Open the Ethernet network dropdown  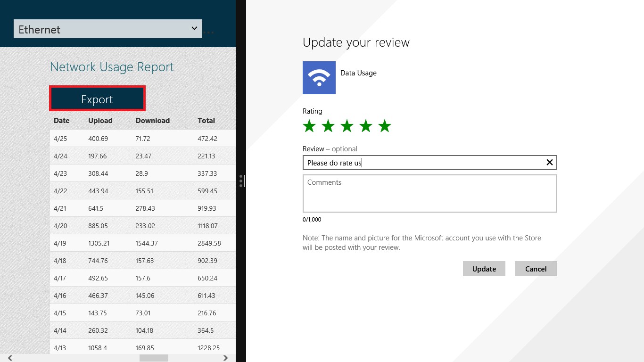(x=108, y=29)
